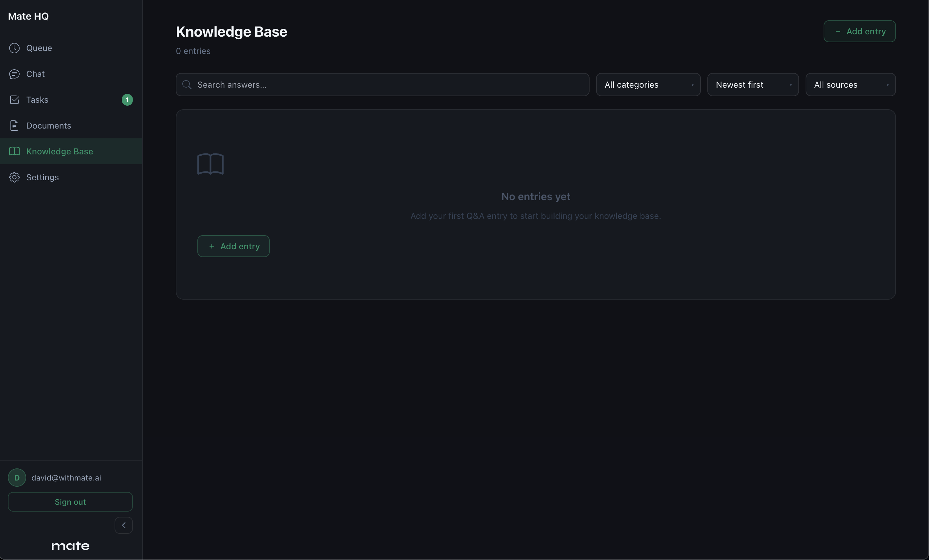This screenshot has height=560, width=929.
Task: Collapse the sidebar with chevron button
Action: coord(124,525)
